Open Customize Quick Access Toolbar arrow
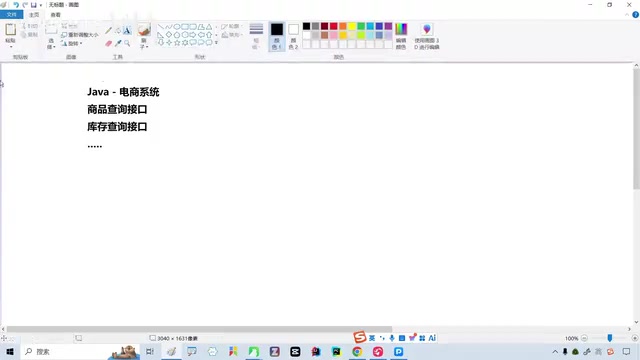Screen dimensions: 640x360 (x=41, y=5)
